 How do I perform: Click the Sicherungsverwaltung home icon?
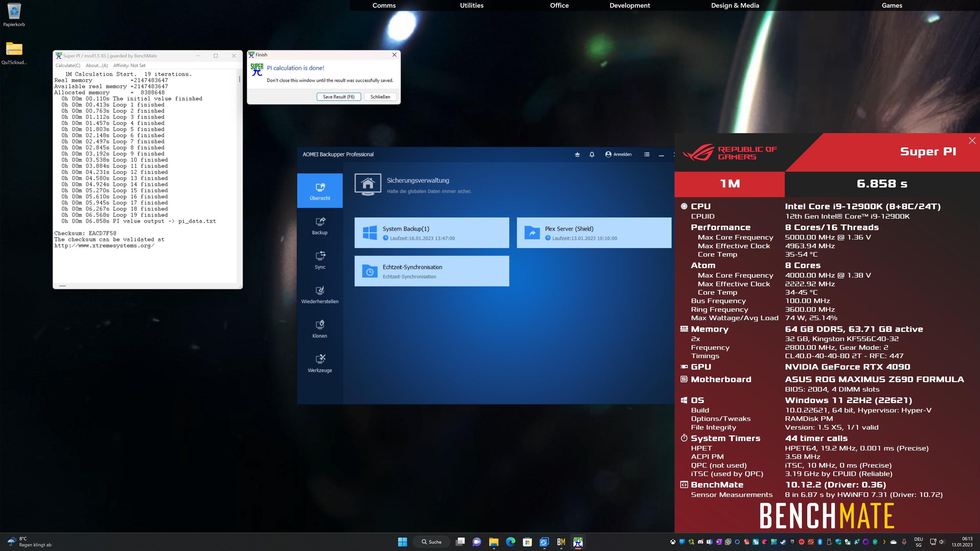[x=368, y=184]
